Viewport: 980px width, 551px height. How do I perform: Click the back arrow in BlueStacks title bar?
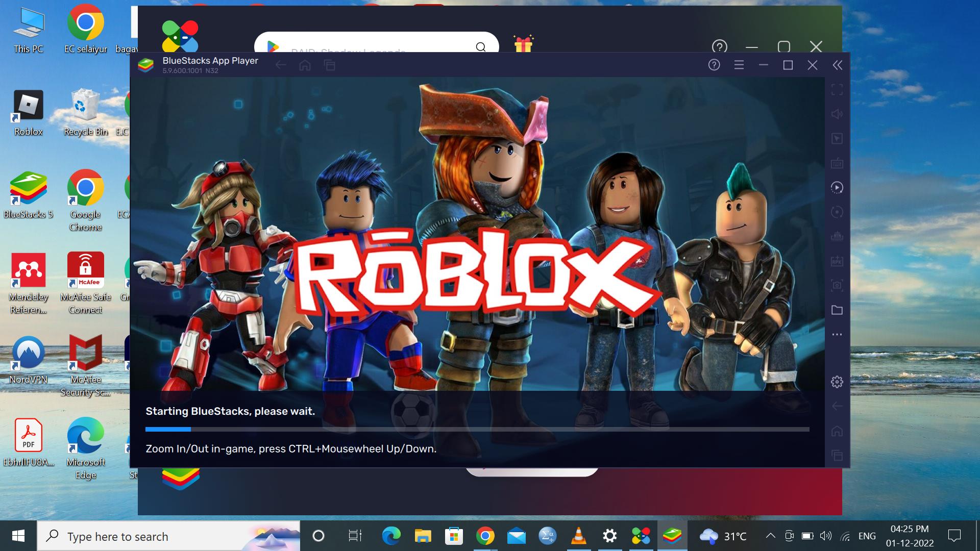(x=281, y=65)
